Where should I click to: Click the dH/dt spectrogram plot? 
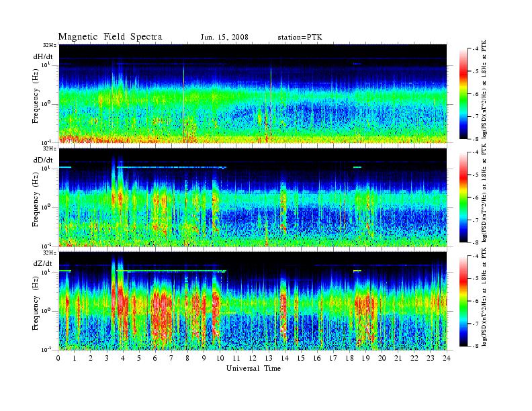tap(253, 93)
